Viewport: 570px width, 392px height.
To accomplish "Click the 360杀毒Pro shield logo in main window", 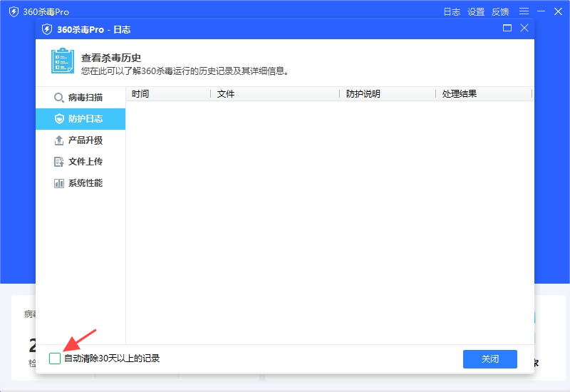I will point(14,12).
